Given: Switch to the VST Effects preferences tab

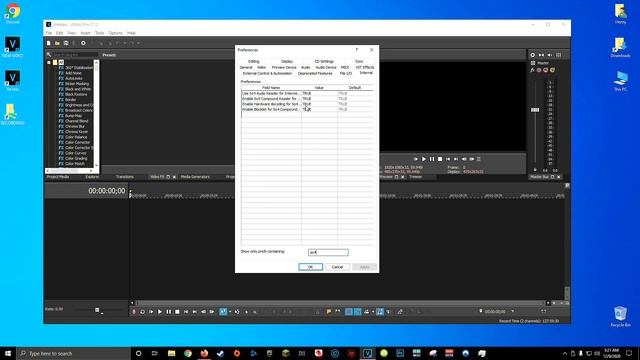Looking at the screenshot, I should point(364,67).
